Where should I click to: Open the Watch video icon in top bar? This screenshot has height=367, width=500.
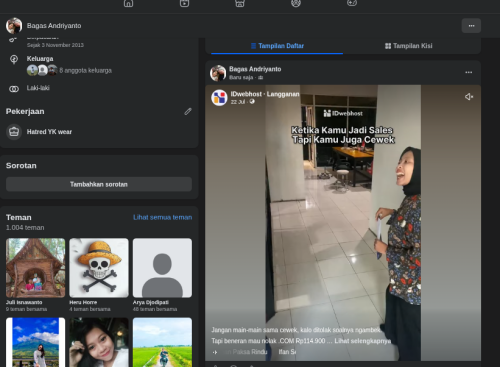[184, 3]
